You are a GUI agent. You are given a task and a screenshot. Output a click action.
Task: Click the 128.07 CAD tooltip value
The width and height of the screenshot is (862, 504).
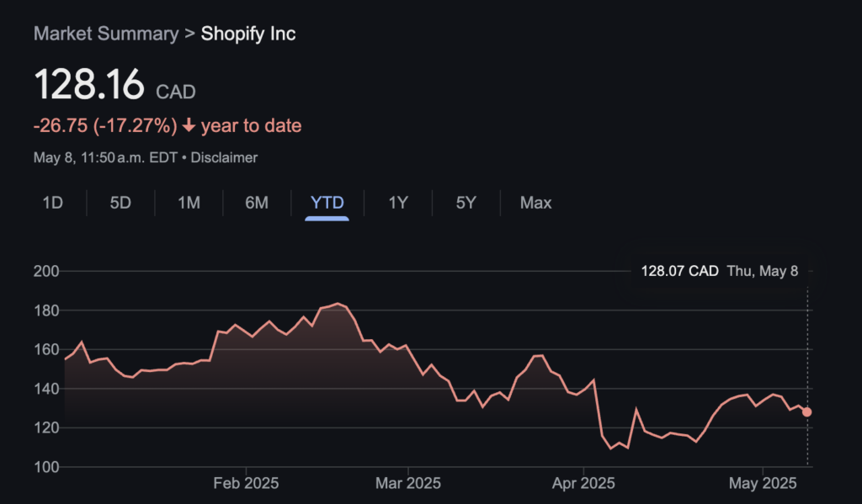(679, 271)
